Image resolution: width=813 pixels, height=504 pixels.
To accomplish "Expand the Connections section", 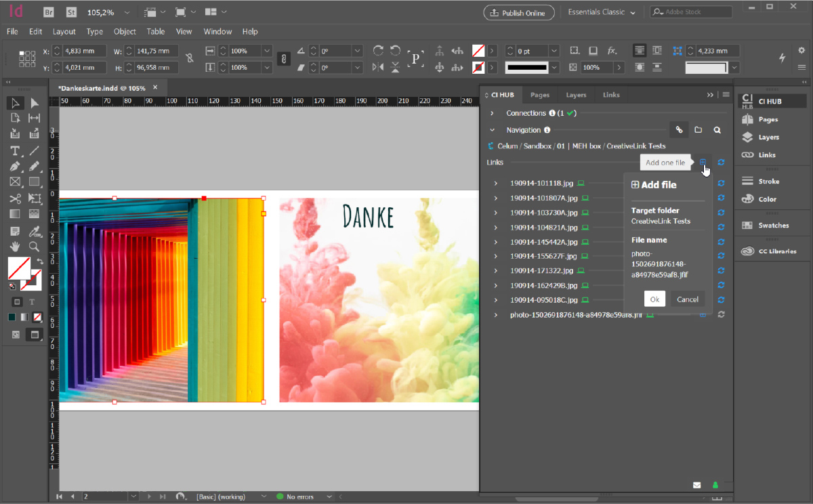I will 492,113.
